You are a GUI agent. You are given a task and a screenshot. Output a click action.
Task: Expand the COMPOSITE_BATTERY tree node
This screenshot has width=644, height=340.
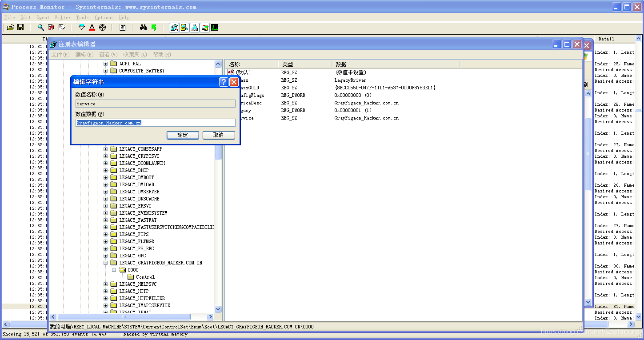(106, 71)
